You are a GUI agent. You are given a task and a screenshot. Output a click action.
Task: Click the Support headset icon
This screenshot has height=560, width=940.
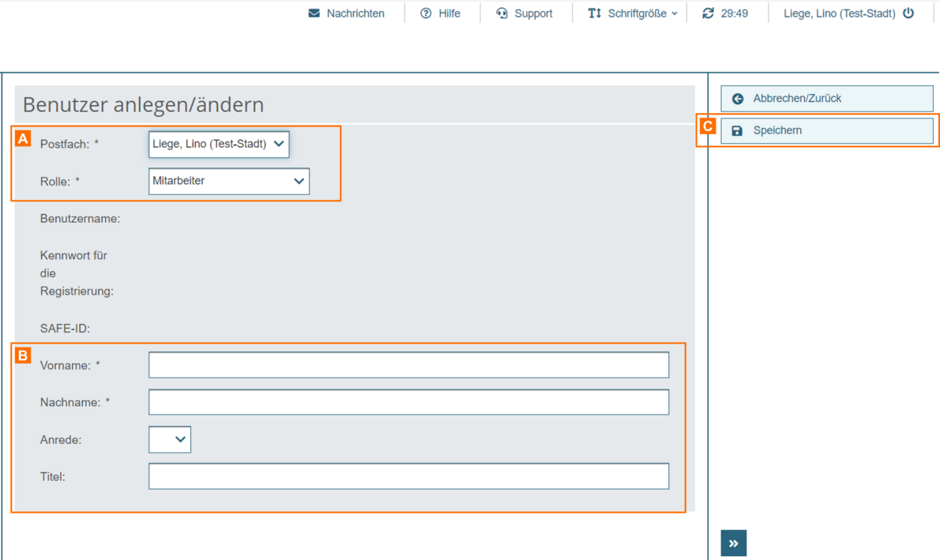[x=502, y=13]
